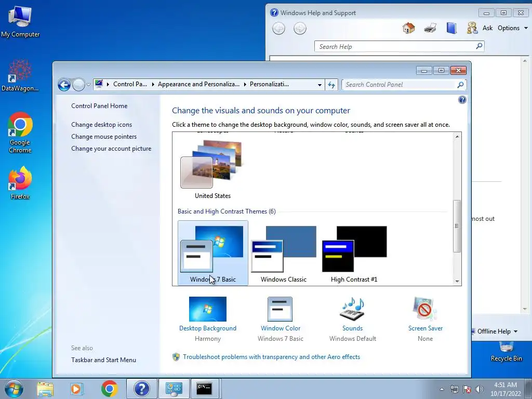Go forward in Control Panel
This screenshot has height=399, width=532.
[79, 85]
